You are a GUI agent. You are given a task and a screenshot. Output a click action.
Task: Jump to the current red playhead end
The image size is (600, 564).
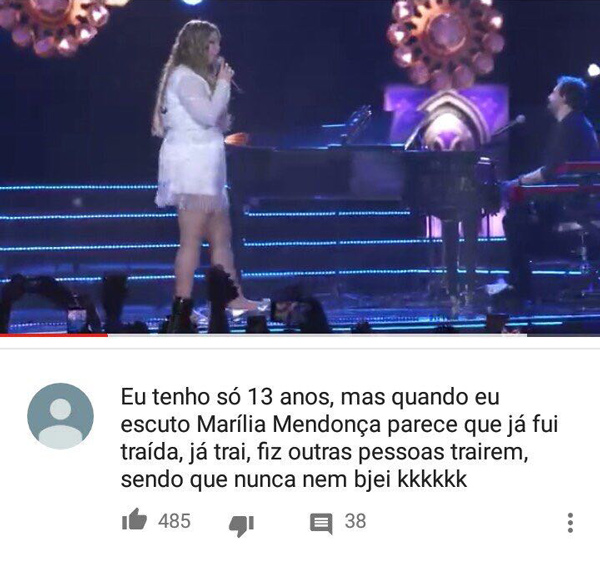coord(108,335)
